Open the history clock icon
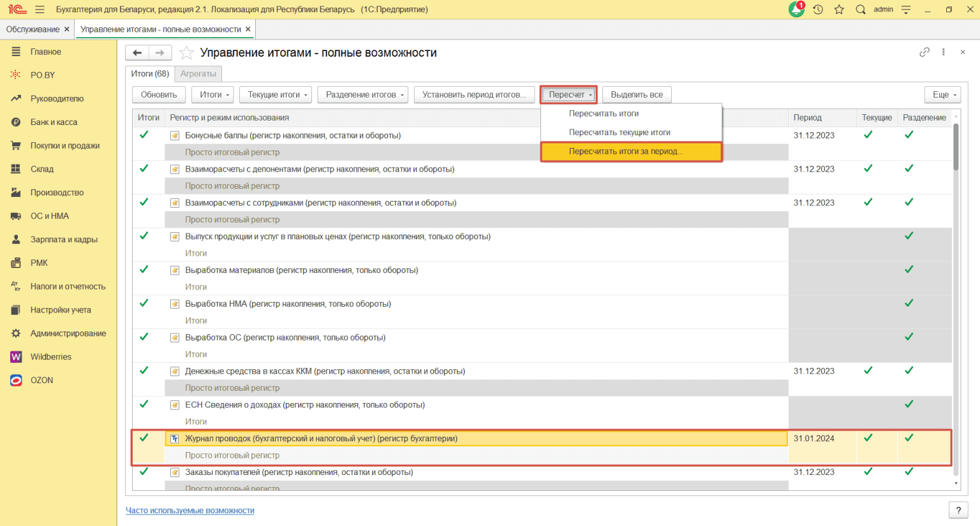The width and height of the screenshot is (980, 526). [x=818, y=10]
